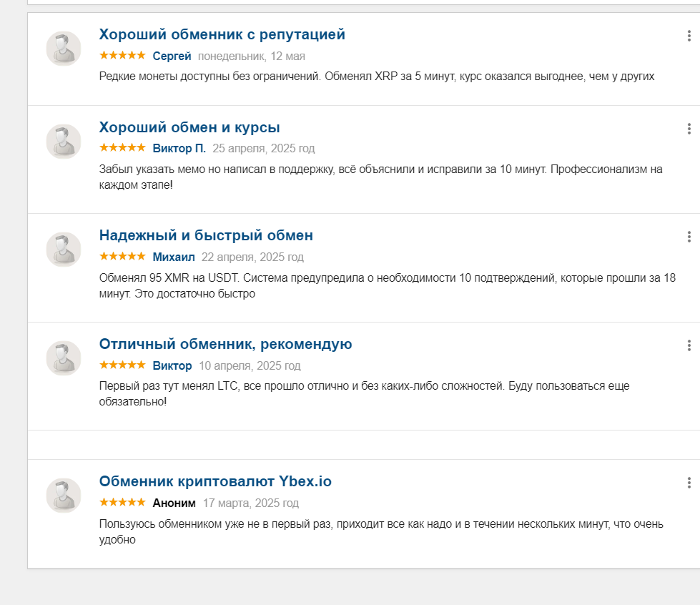Open options menu for Сергей's review
Screen dimensions: 700x605
pos(689,36)
